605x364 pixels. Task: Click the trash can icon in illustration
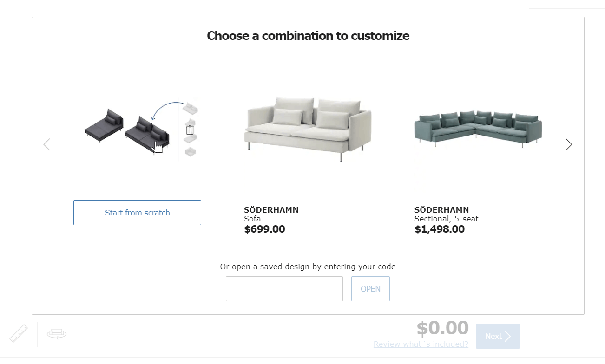tap(190, 130)
